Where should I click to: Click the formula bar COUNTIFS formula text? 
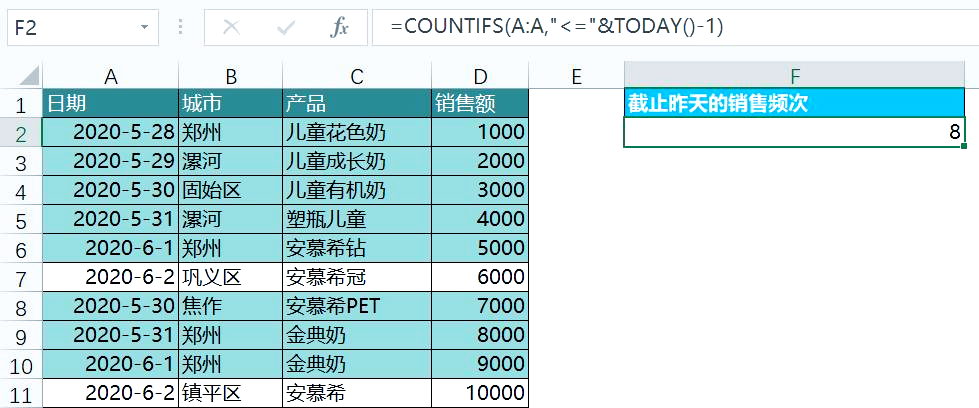click(x=557, y=27)
